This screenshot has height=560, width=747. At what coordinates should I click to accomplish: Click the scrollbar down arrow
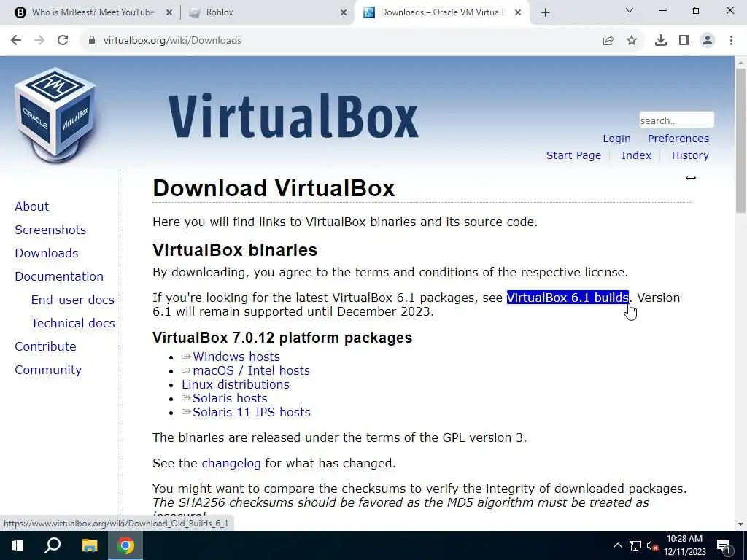click(x=741, y=524)
